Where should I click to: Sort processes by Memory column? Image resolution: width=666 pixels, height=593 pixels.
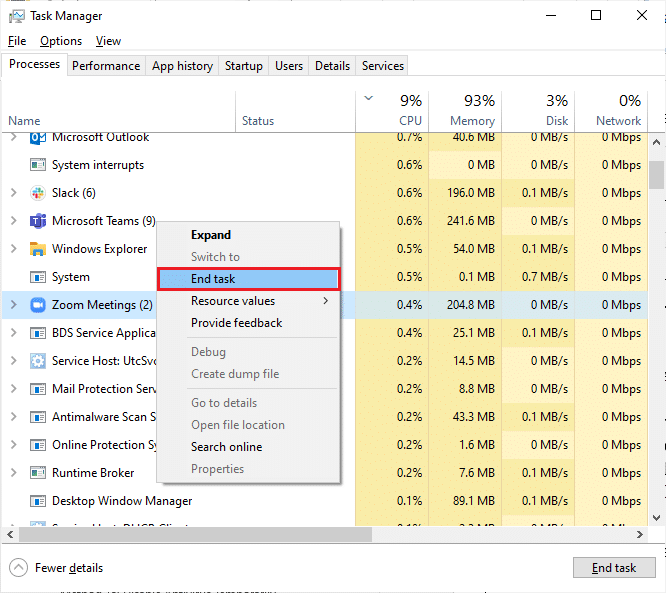[x=466, y=110]
